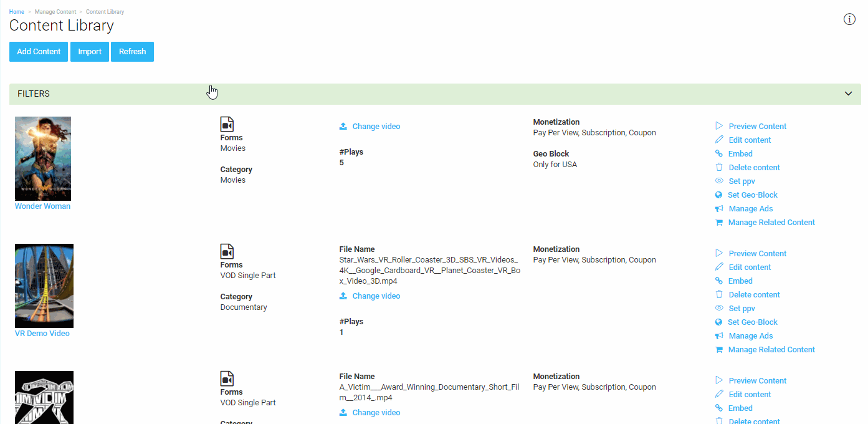Click the video file icon for VR Demo Video

tap(227, 251)
